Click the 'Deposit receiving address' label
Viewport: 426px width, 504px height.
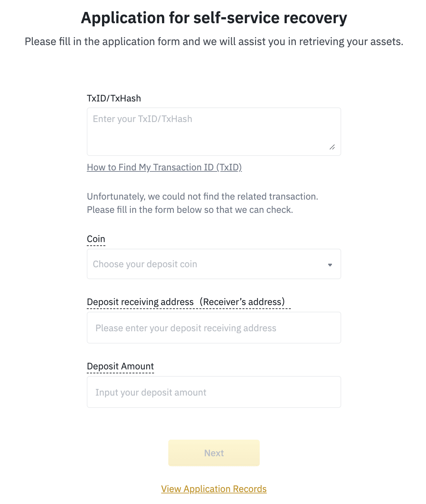tap(140, 302)
